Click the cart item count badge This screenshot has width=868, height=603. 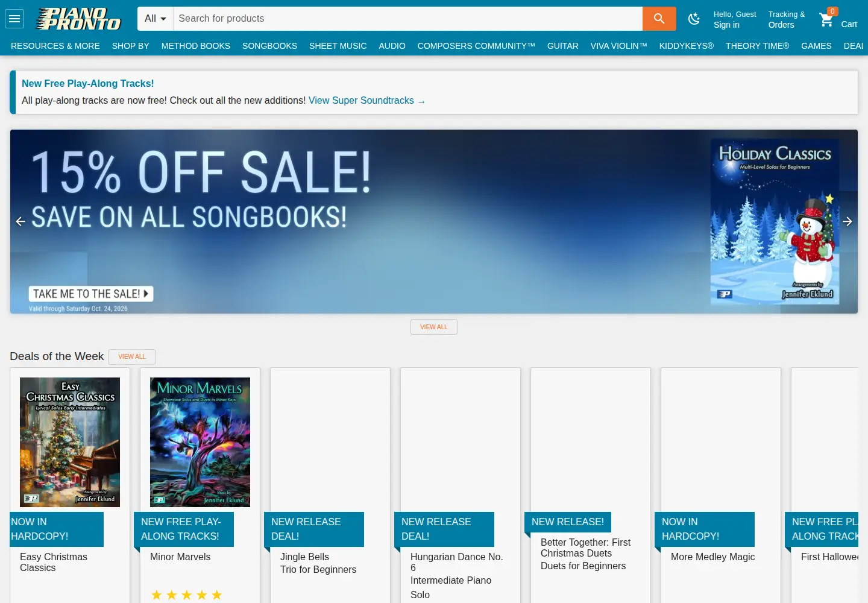(832, 11)
